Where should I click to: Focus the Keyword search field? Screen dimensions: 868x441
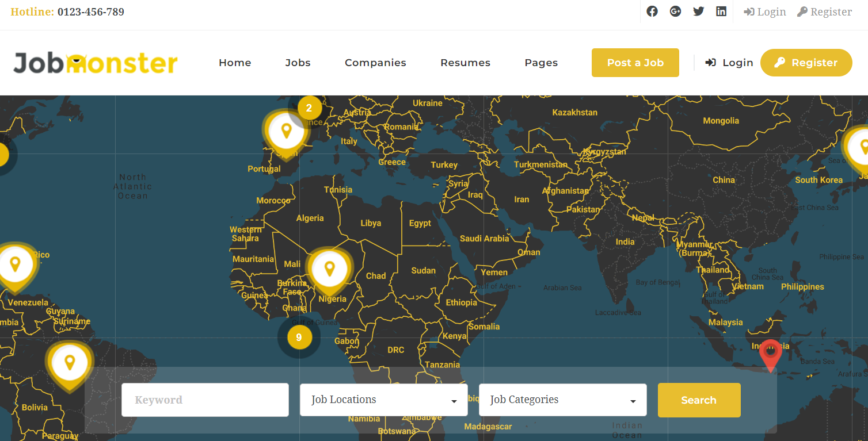click(205, 400)
